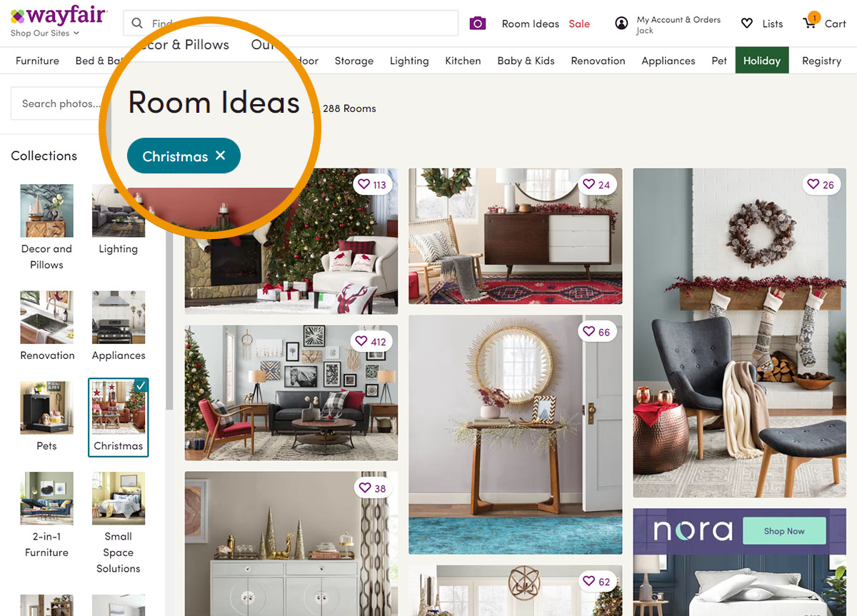Open My Account profile icon
The width and height of the screenshot is (857, 616).
(x=621, y=24)
